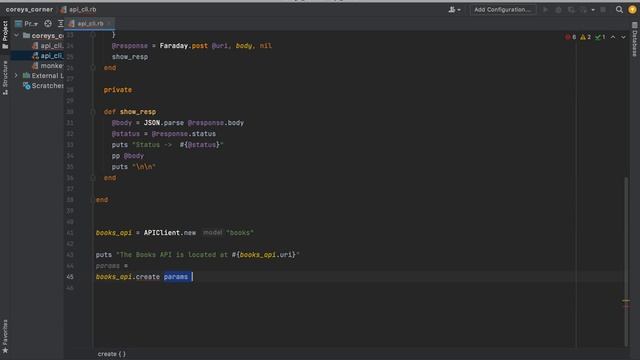Image resolution: width=640 pixels, height=360 pixels.
Task: Click the Stop square icon
Action: coord(603,9)
